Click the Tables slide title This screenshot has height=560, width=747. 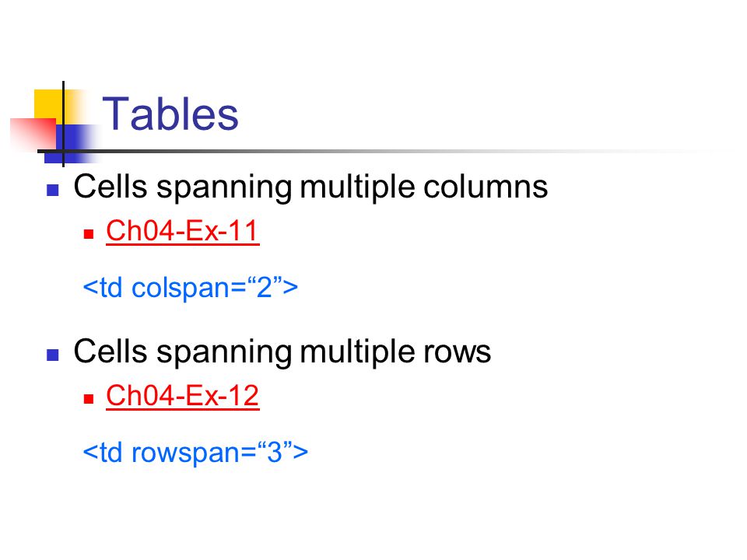[x=170, y=114]
